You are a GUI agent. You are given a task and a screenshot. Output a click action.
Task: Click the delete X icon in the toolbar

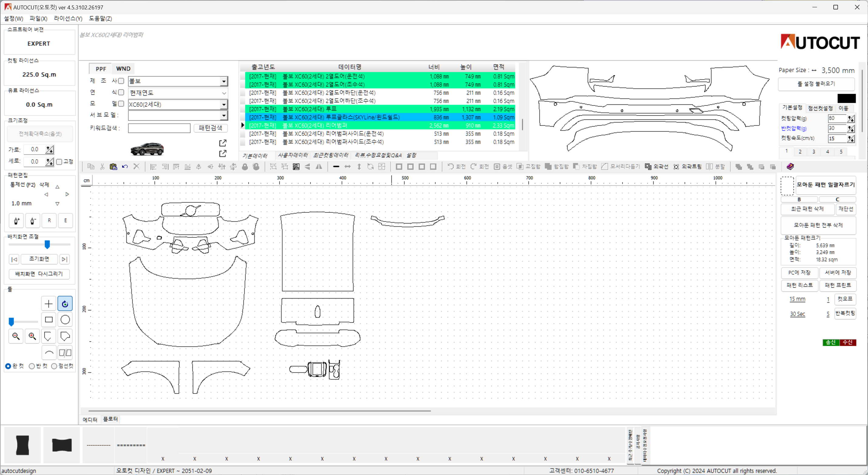pyautogui.click(x=136, y=167)
